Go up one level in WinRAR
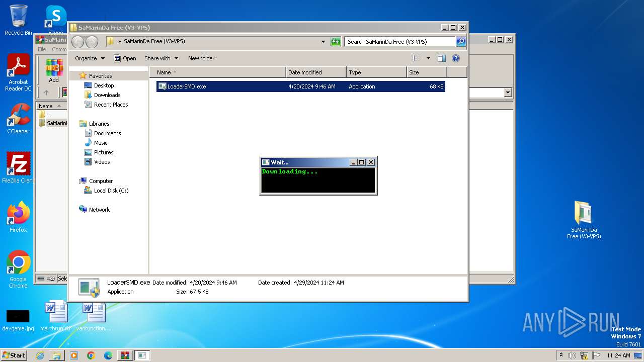Screen dimensions: 644x362 pos(46,93)
